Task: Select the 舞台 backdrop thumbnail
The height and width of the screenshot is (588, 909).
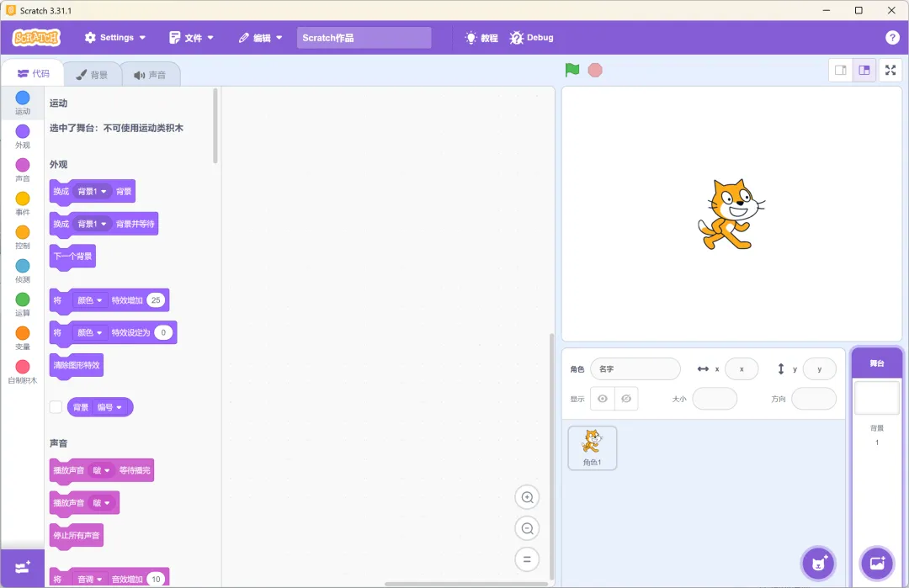Action: 876,399
